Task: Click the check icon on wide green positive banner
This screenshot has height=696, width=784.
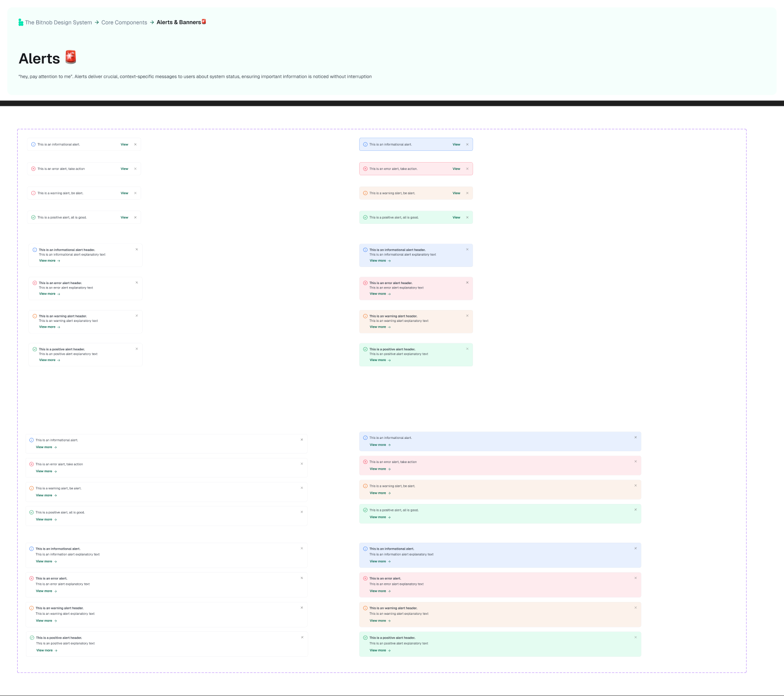Action: click(x=365, y=510)
